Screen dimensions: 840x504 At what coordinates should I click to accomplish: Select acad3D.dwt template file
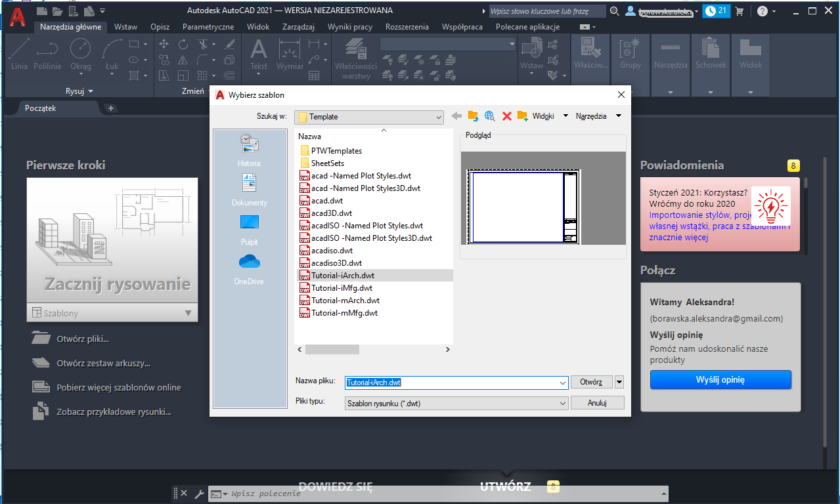coord(332,213)
